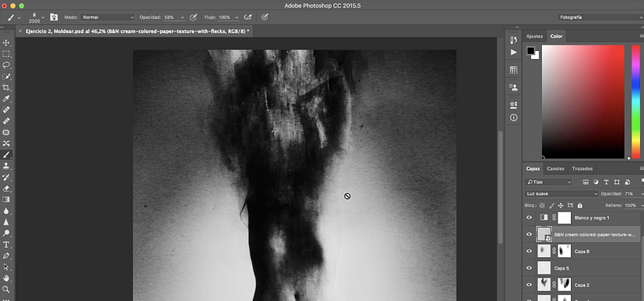Toggle lock all padlock icon
Viewport: 644px width, 301px height.
coord(580,205)
